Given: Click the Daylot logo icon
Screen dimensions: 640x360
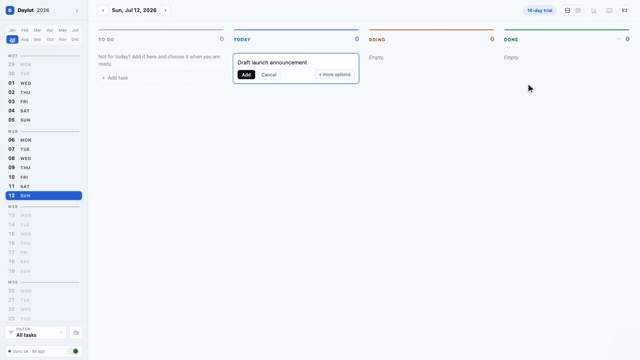Looking at the screenshot, I should [10, 10].
